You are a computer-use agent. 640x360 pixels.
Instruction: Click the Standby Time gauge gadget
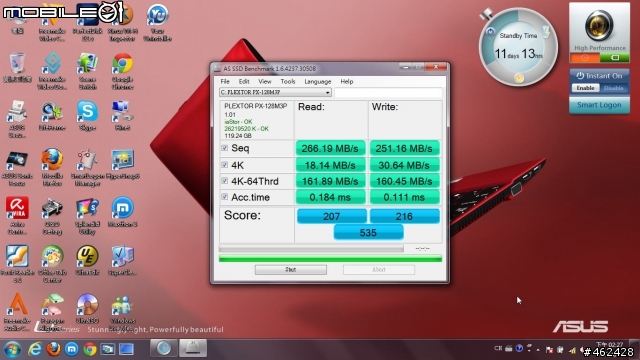tap(518, 47)
